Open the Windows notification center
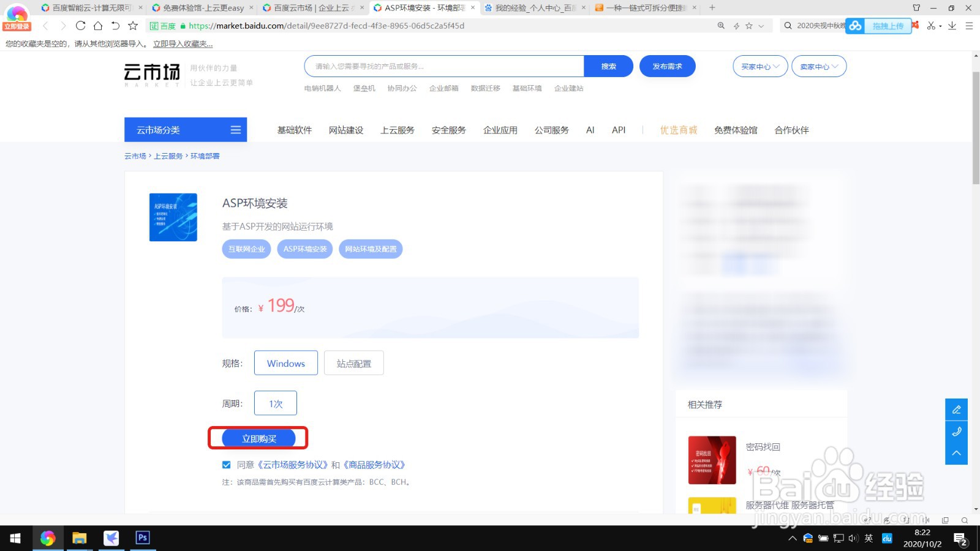Viewport: 980px width, 551px height. (960, 539)
